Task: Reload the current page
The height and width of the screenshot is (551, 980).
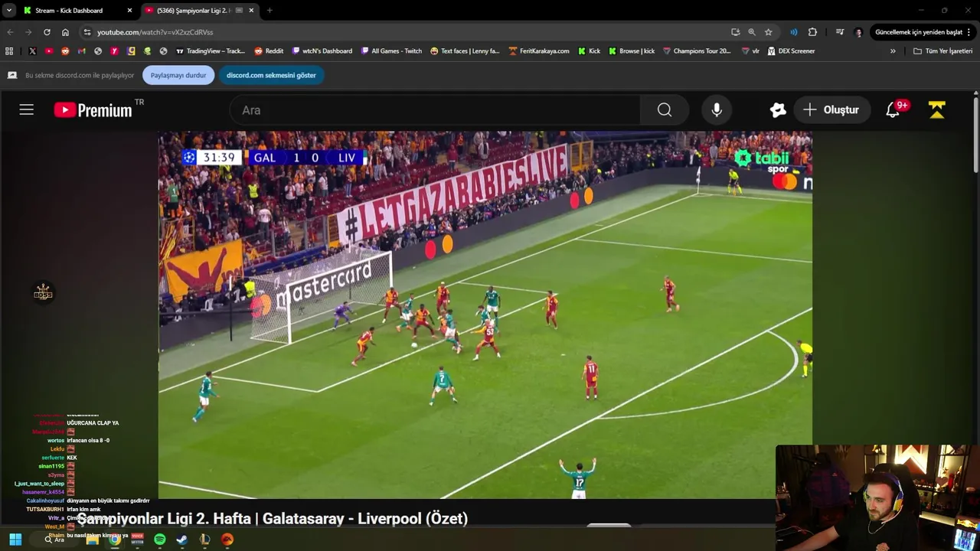Action: click(47, 32)
